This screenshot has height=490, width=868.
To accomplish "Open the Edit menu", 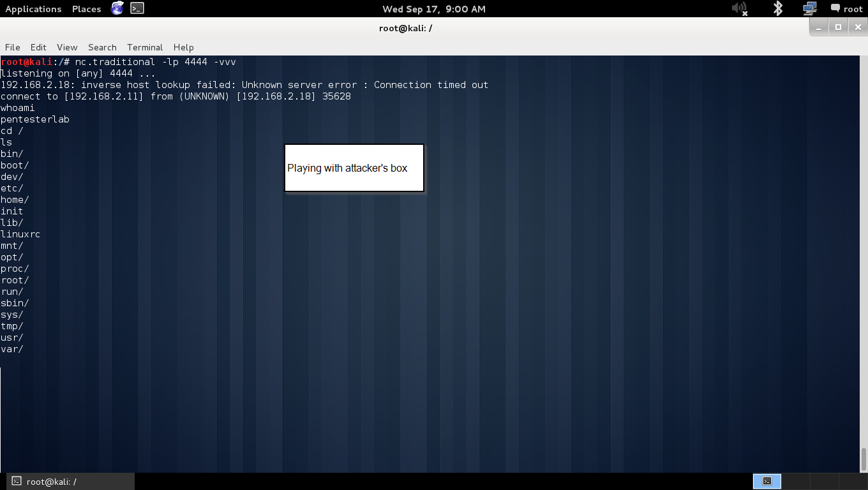I will [38, 47].
